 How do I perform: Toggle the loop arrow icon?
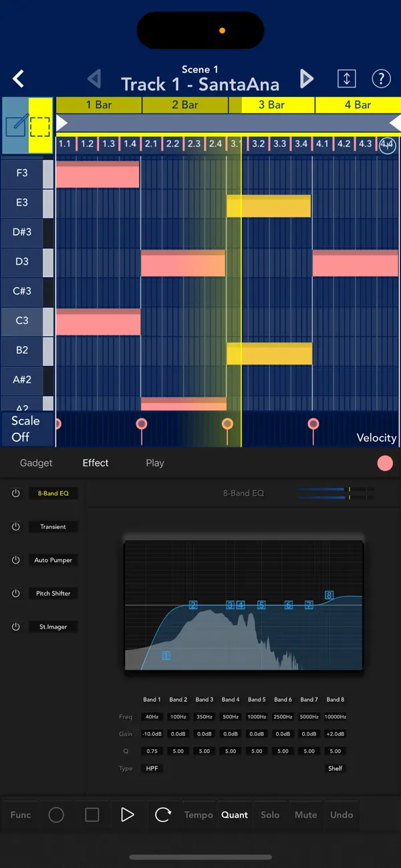click(163, 815)
